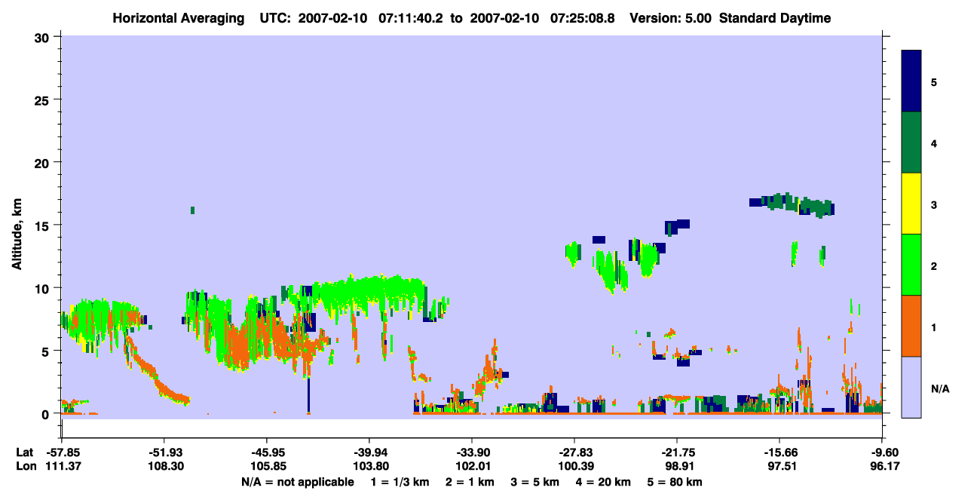Screen dimensions: 980x503
Task: Click the 'Lat' axis row label
Action: pos(25,452)
